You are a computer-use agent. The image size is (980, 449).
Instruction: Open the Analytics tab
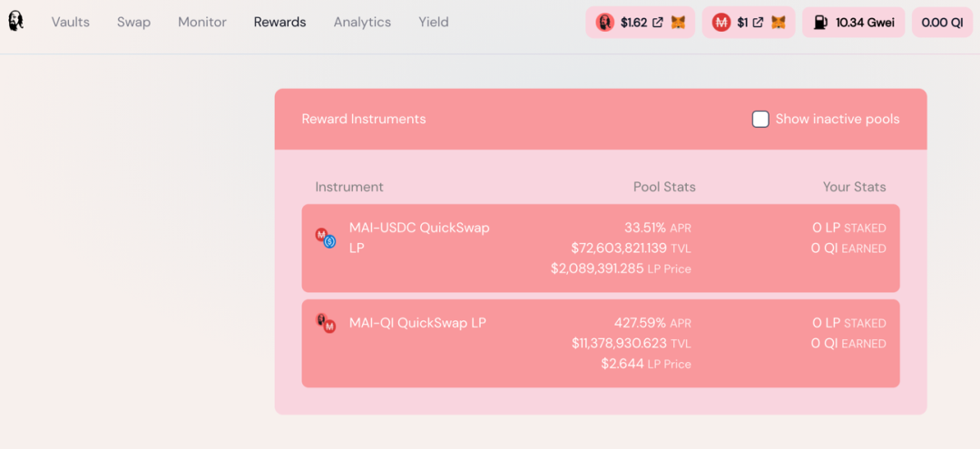pyautogui.click(x=362, y=23)
